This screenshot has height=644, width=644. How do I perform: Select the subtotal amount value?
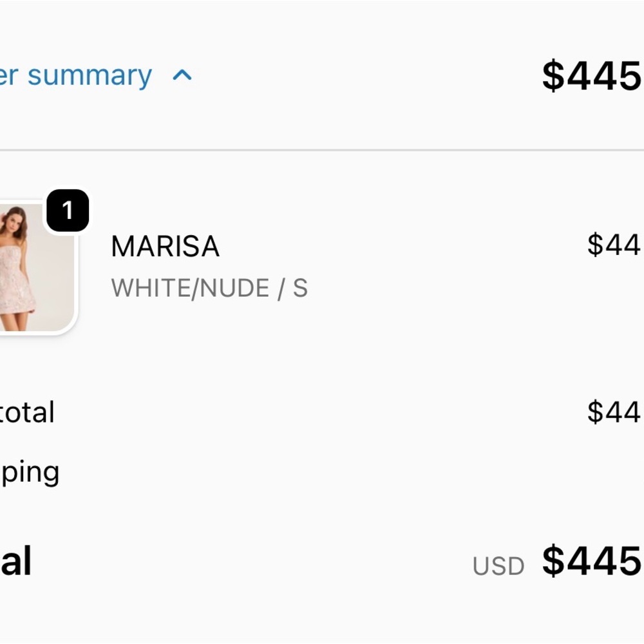click(615, 412)
